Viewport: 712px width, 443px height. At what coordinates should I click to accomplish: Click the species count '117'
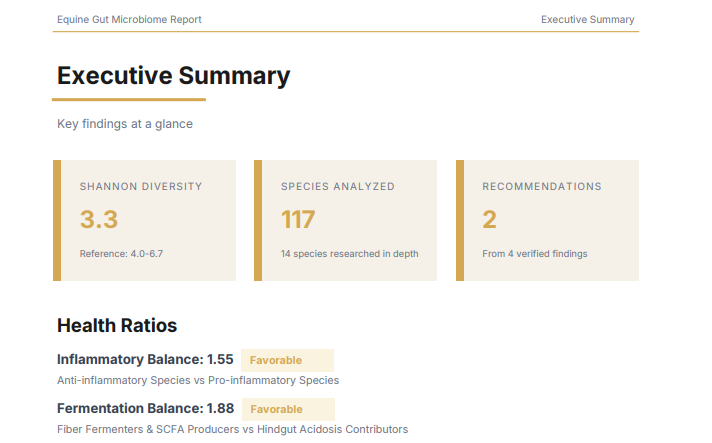point(298,220)
